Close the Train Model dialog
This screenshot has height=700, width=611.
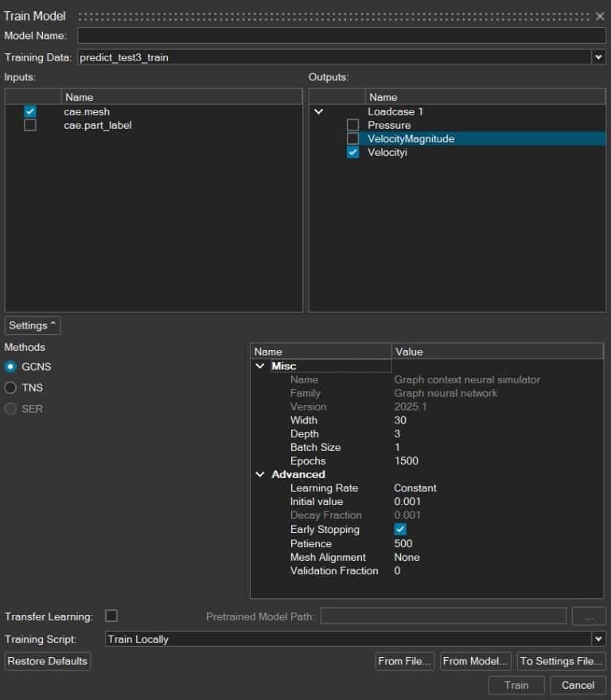coord(600,17)
